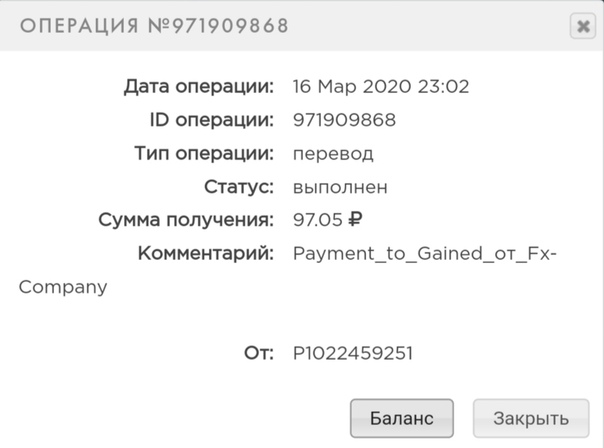Click the Дата операции label
604x448 pixels.
pos(199,87)
